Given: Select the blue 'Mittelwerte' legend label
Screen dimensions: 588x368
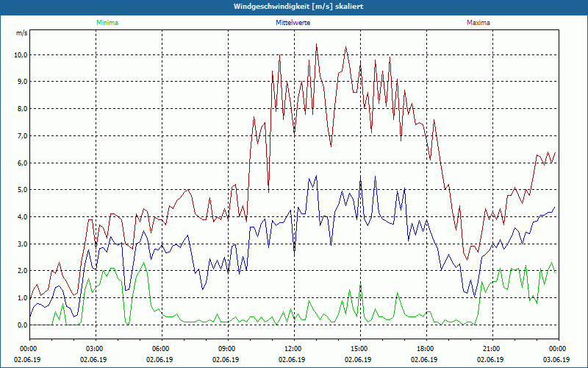Looking at the screenshot, I should pos(293,23).
